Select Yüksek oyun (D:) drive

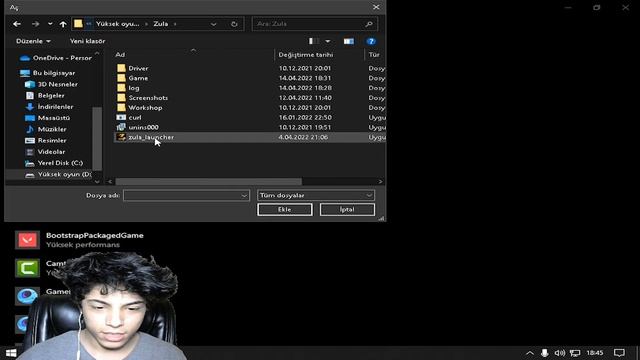point(58,174)
